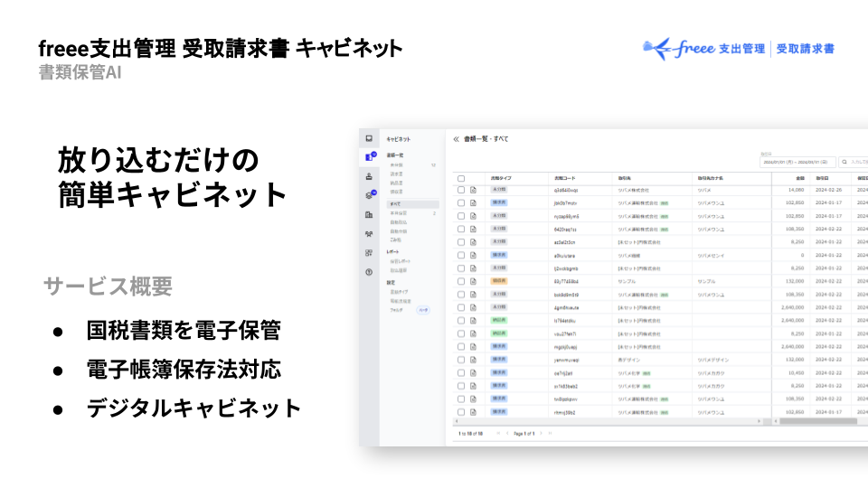The width and height of the screenshot is (868, 488).
Task: Open the building company sidebar icon
Action: [369, 215]
